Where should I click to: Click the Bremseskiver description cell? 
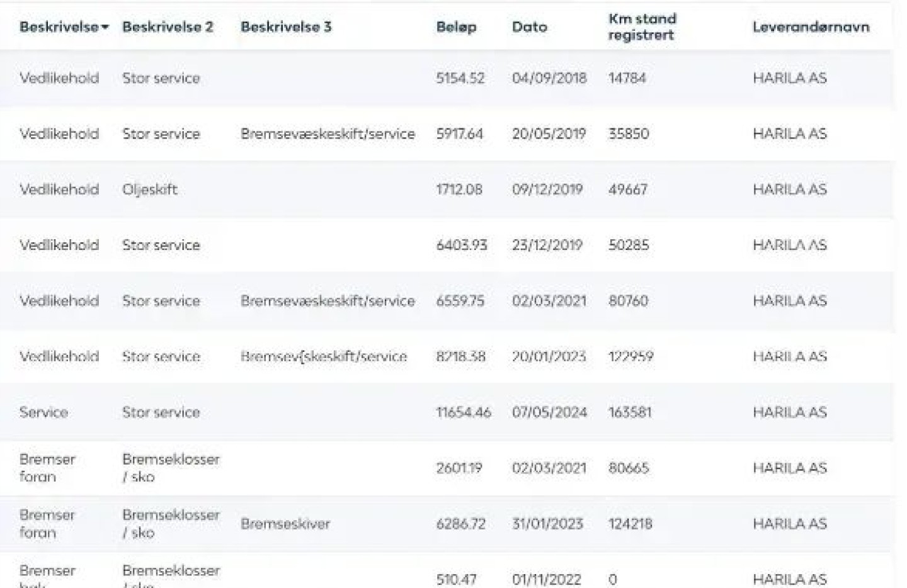click(x=285, y=524)
